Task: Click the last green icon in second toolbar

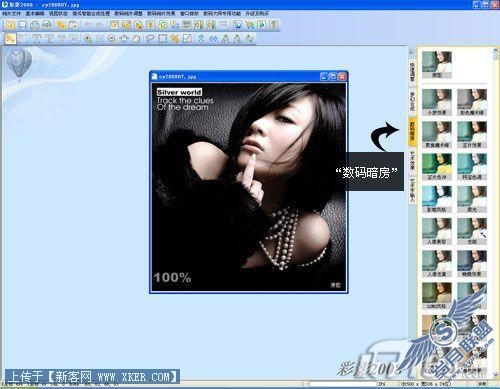Action: click(x=249, y=39)
